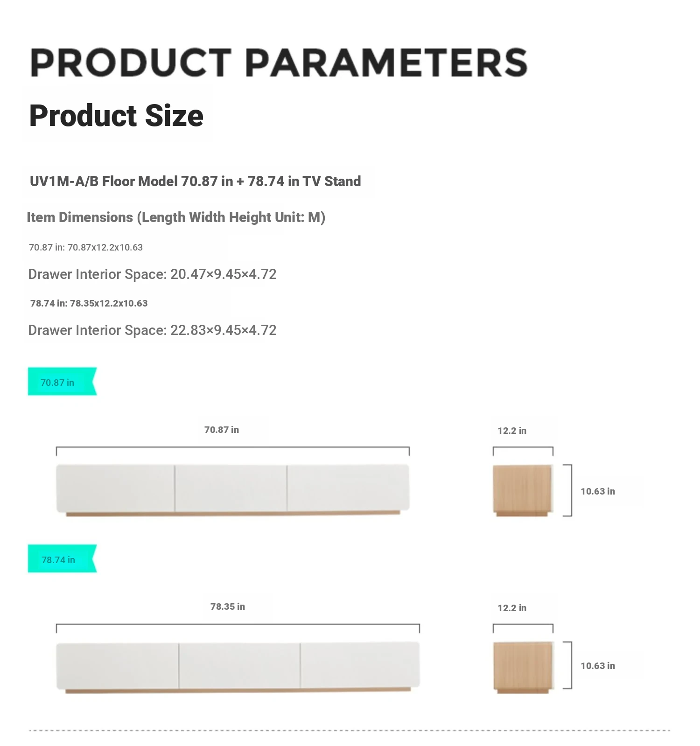Click the 78.35 in width label above cabinet

tap(228, 607)
